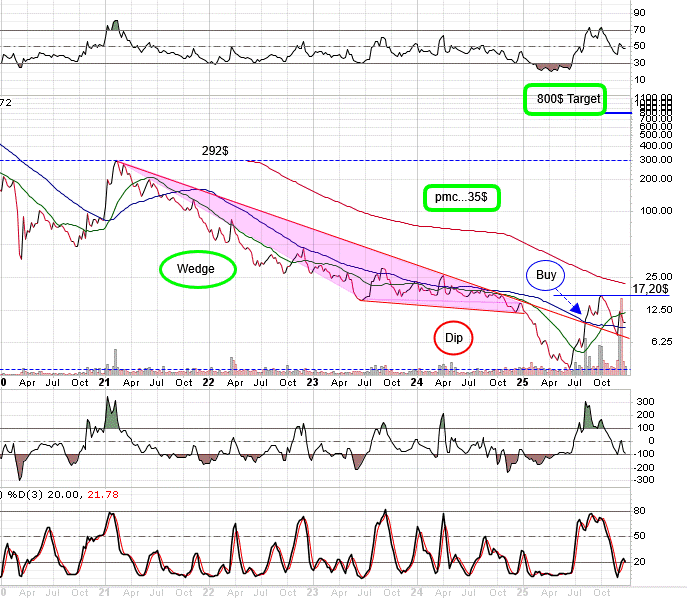Click the green 'Wedge' ellipse annotation
The height and width of the screenshot is (600, 687).
[196, 268]
